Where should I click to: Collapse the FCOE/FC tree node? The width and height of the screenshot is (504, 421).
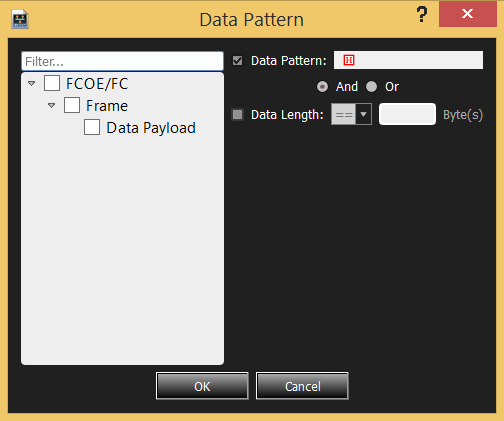[32, 83]
